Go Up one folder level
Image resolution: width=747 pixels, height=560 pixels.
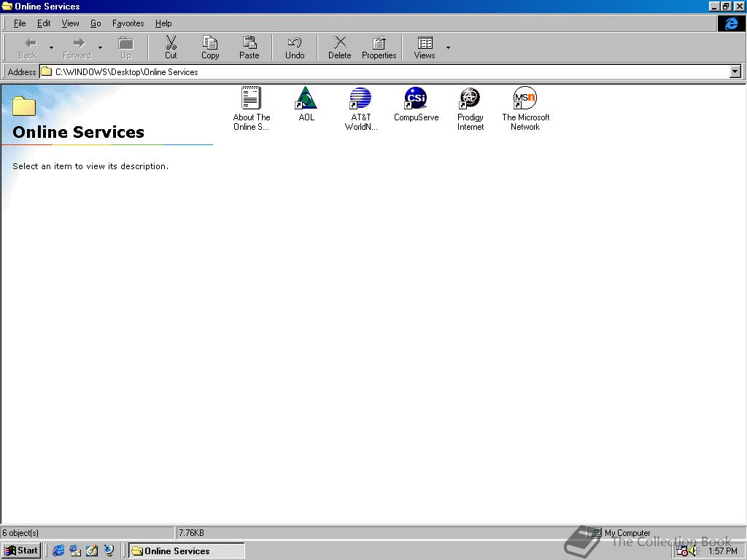[x=125, y=47]
